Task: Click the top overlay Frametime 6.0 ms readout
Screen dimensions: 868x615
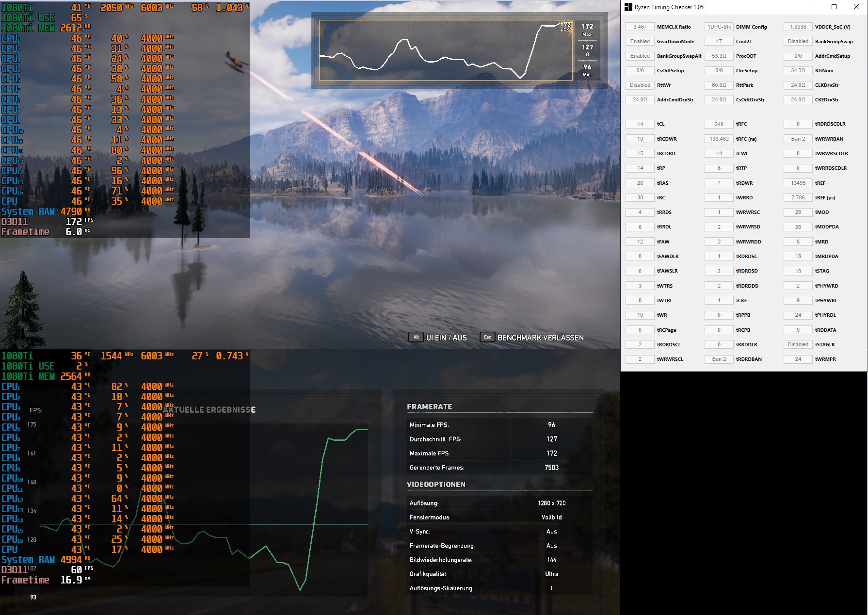Action: pos(46,232)
